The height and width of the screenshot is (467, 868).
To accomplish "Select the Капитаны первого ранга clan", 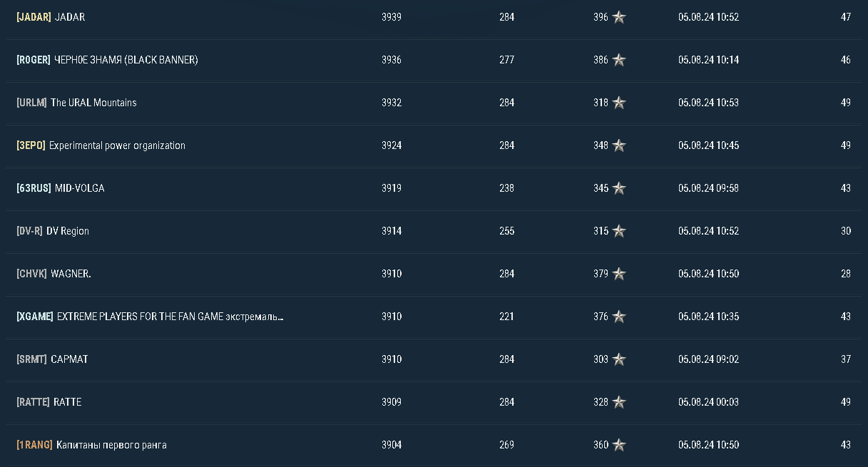I will tap(111, 445).
